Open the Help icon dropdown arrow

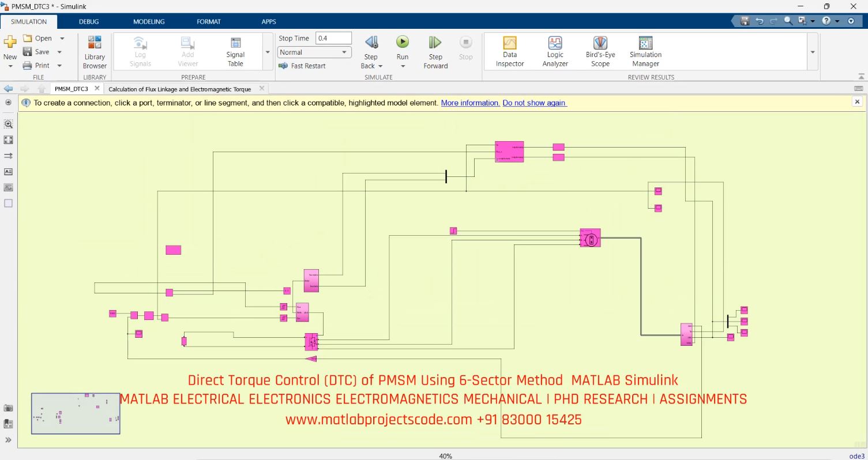click(837, 21)
